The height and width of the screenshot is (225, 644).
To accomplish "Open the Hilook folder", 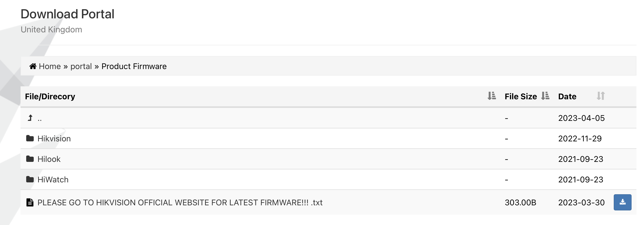I will [49, 159].
